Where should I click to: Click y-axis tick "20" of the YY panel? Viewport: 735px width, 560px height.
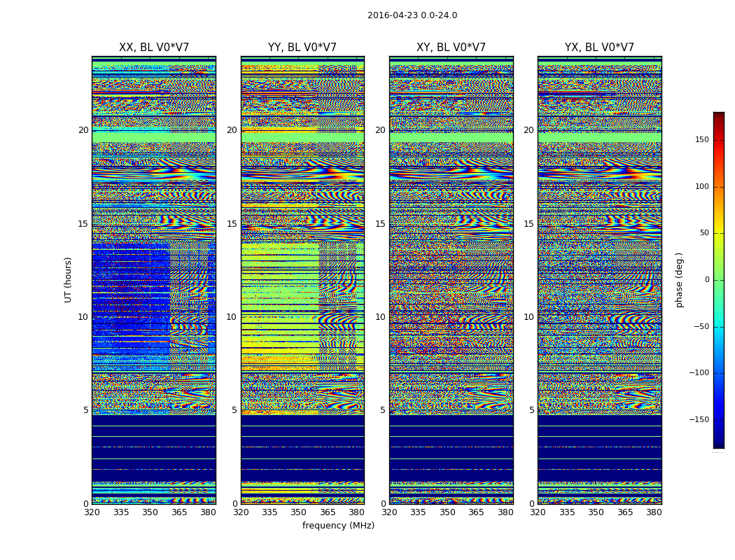tap(232, 130)
